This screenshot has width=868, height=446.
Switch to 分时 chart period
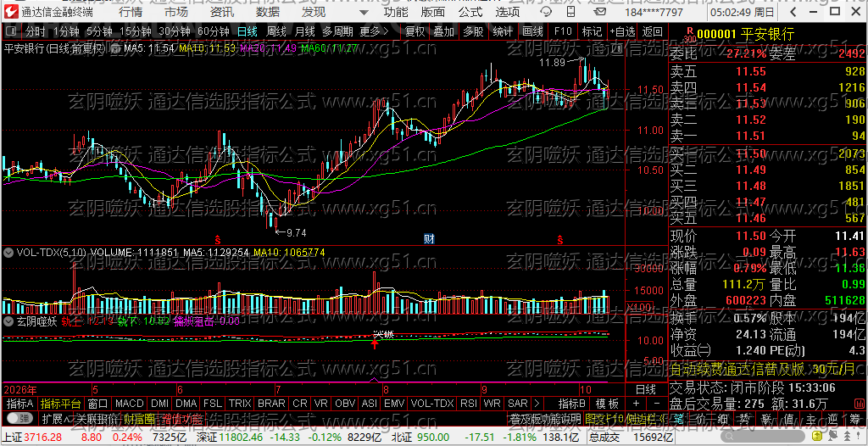(36, 31)
